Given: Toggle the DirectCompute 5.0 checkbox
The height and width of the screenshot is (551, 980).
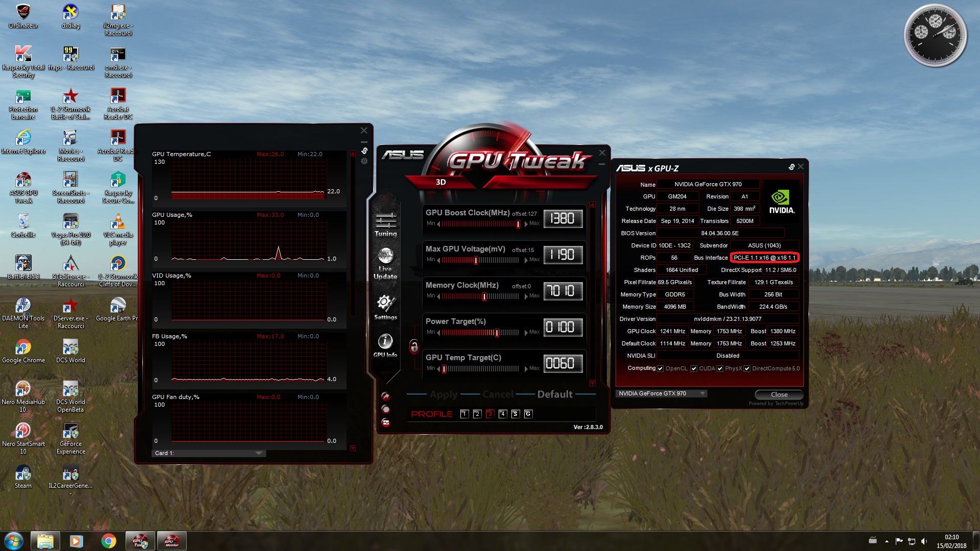Looking at the screenshot, I should coord(747,368).
